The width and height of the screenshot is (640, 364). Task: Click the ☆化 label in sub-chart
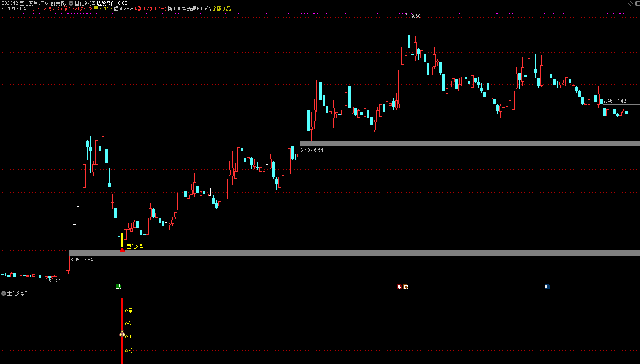tap(129, 324)
